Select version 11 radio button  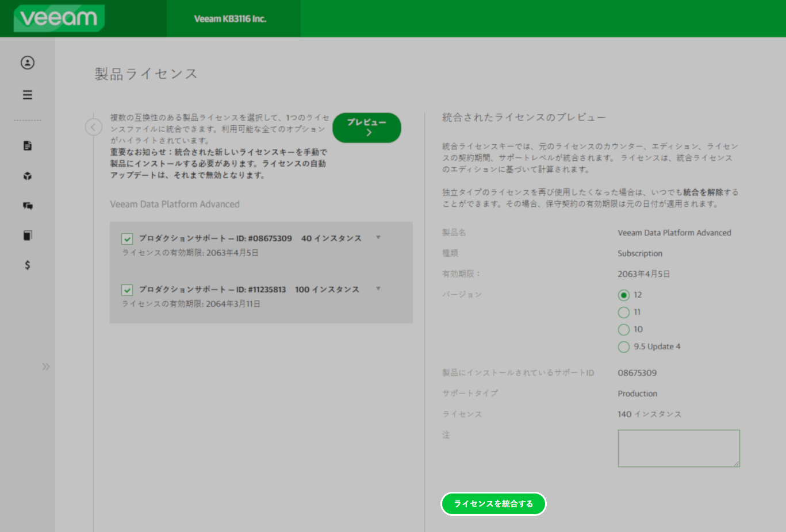pyautogui.click(x=624, y=313)
